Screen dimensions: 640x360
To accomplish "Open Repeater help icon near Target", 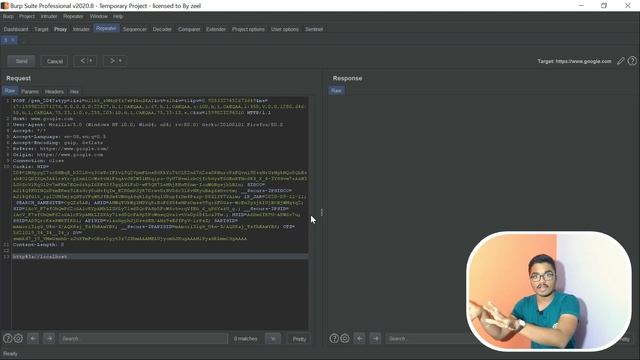I will pos(632,61).
